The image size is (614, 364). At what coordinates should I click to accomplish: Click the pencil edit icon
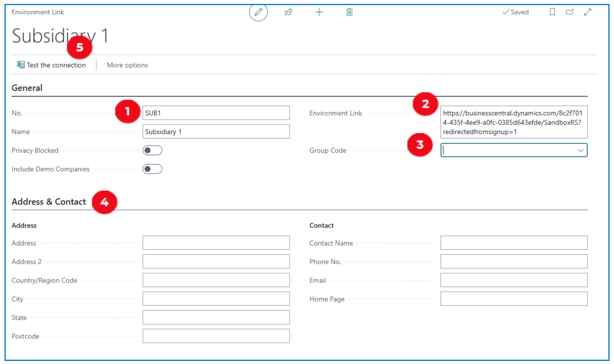[x=258, y=12]
